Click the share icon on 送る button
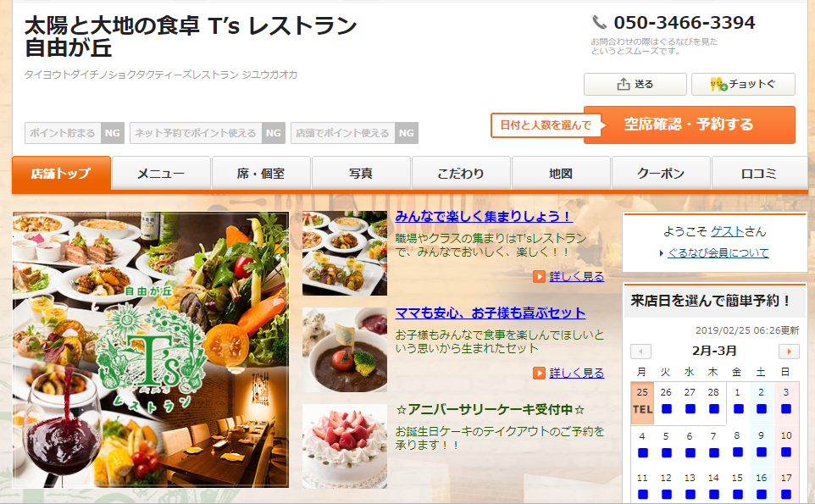 [624, 84]
